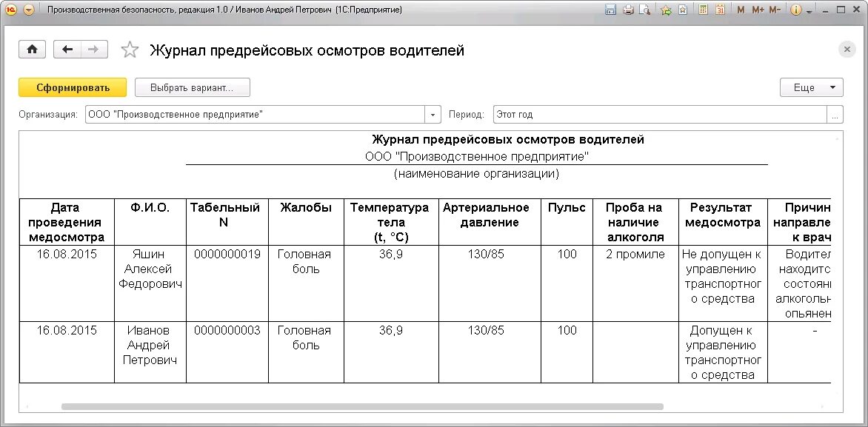Click the Организация input field
868x427 pixels.
point(255,115)
